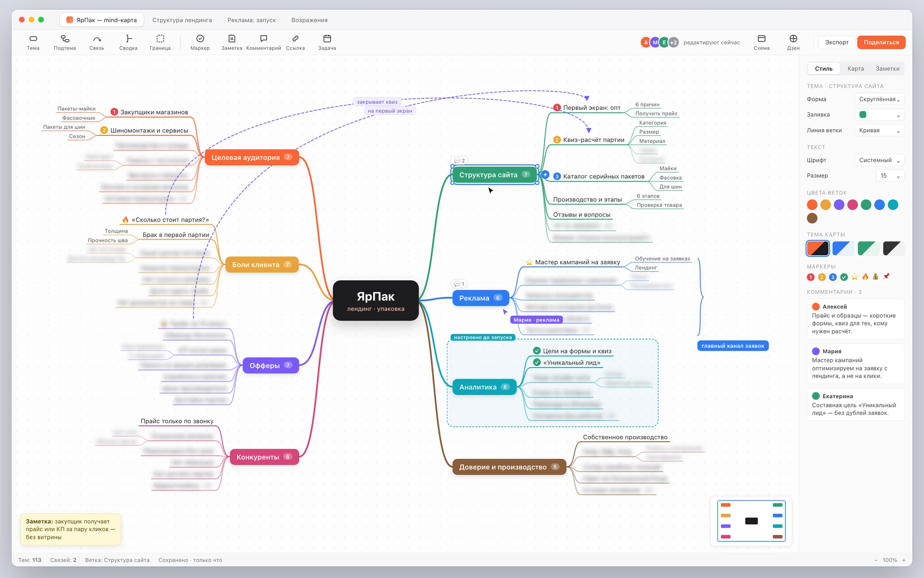Add a Подтема subtopic from toolbar
The height and width of the screenshot is (578, 924).
tap(65, 42)
